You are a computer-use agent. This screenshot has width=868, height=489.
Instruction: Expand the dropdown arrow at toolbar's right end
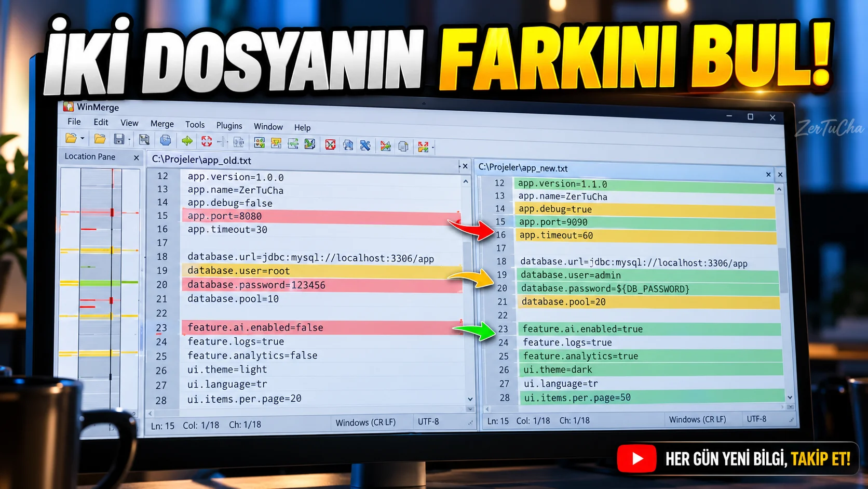tap(433, 148)
